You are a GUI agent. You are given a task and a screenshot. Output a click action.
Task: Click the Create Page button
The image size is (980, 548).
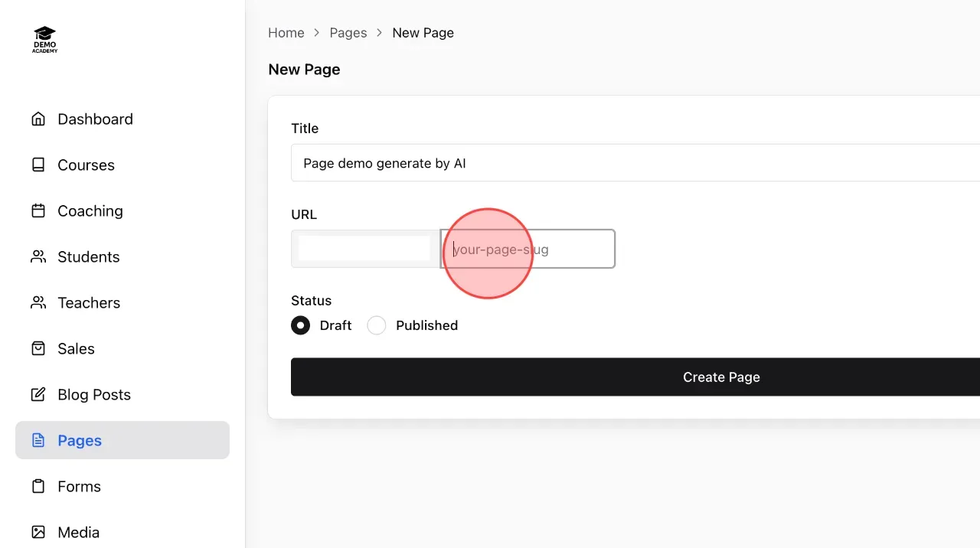tap(635, 377)
